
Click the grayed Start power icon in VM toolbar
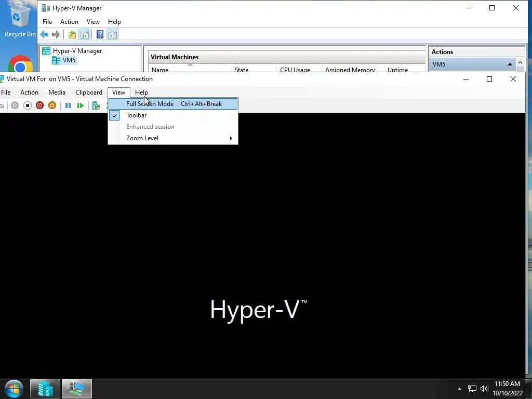15,105
